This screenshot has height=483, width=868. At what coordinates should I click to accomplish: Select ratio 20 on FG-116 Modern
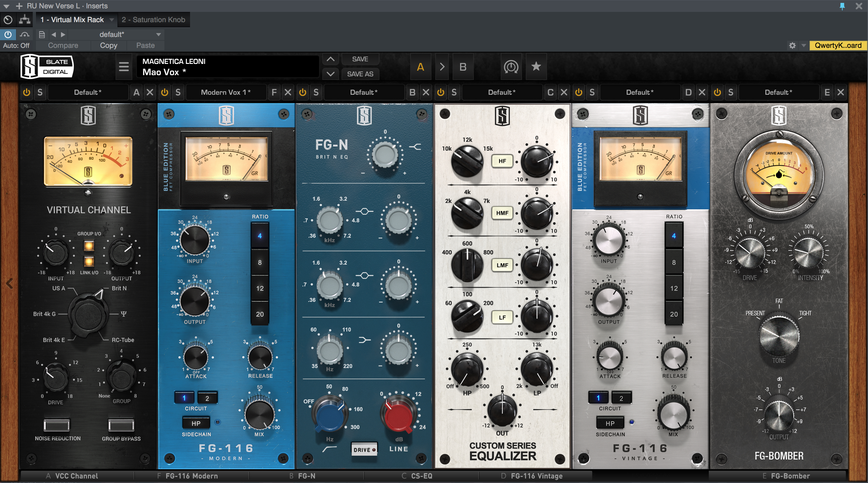260,314
